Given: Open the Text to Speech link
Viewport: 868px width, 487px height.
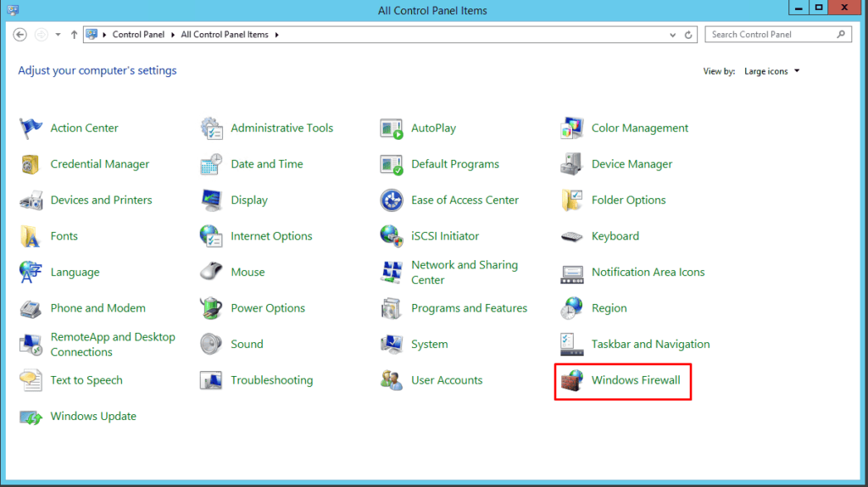Looking at the screenshot, I should pyautogui.click(x=86, y=380).
